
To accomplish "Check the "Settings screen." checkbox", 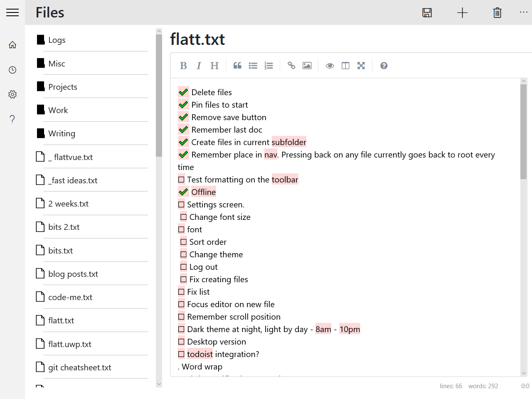I will tap(181, 204).
